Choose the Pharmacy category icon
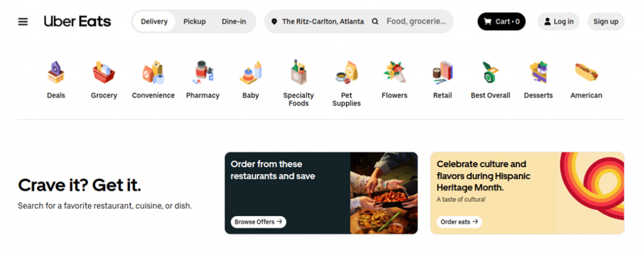 pos(203,73)
